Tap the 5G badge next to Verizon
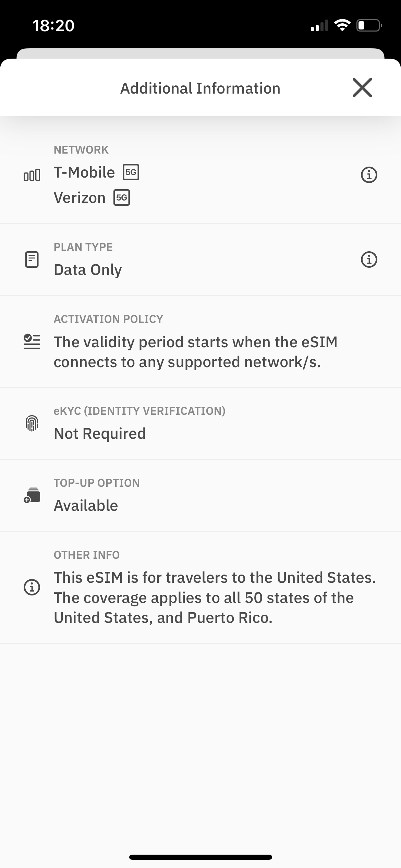Image resolution: width=401 pixels, height=868 pixels. tap(122, 197)
